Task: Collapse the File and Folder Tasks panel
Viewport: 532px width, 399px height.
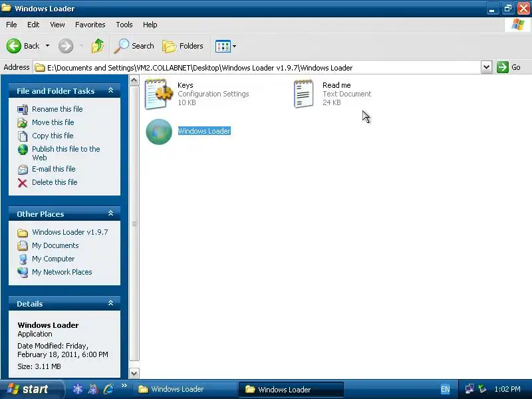Action: [110, 90]
